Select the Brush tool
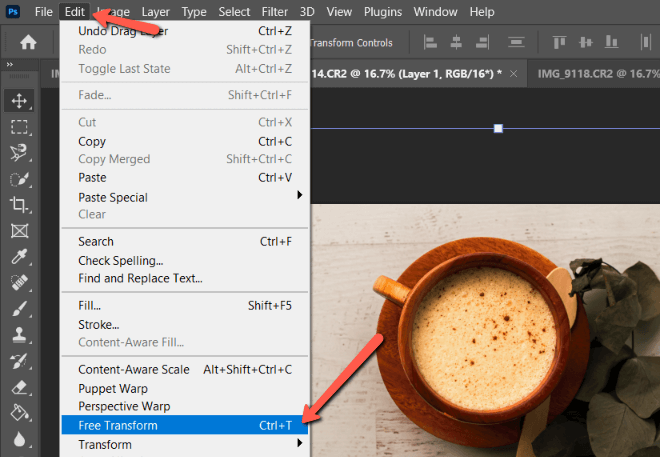660x457 pixels. point(18,309)
